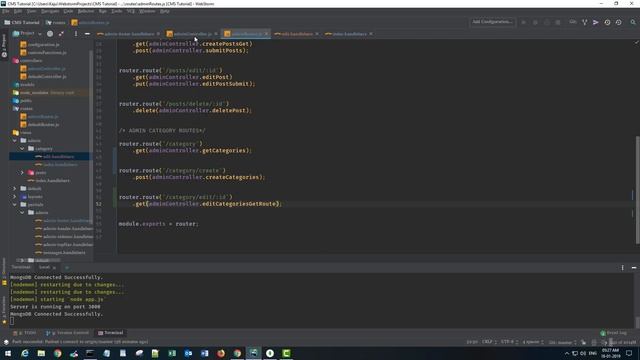The height and width of the screenshot is (360, 640).
Task: Open File Explorer on the taskbar
Action: coord(41,353)
